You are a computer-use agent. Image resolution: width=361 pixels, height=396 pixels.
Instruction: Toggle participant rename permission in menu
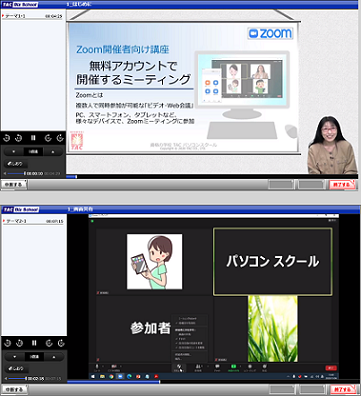click(189, 343)
